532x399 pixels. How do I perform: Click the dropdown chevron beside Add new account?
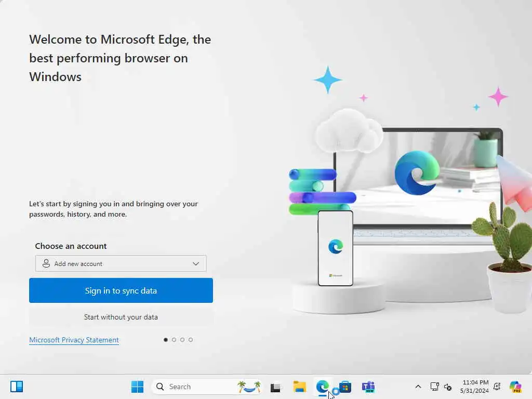tap(196, 263)
